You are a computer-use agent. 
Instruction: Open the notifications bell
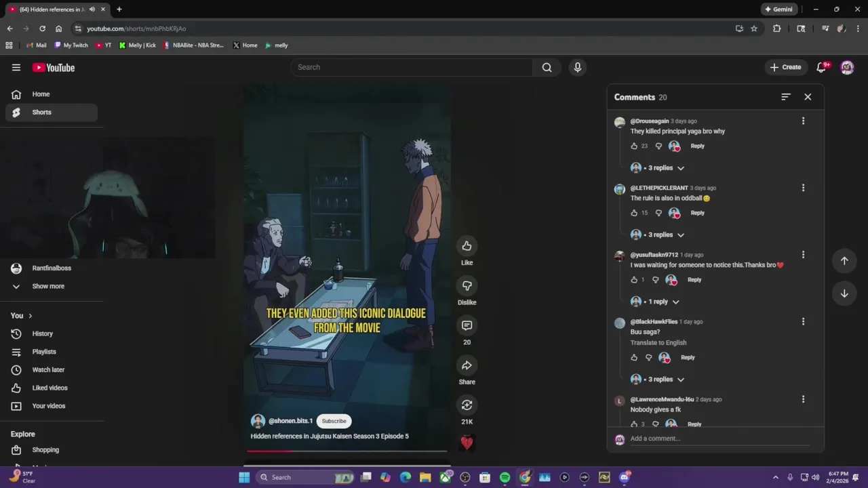pos(822,67)
